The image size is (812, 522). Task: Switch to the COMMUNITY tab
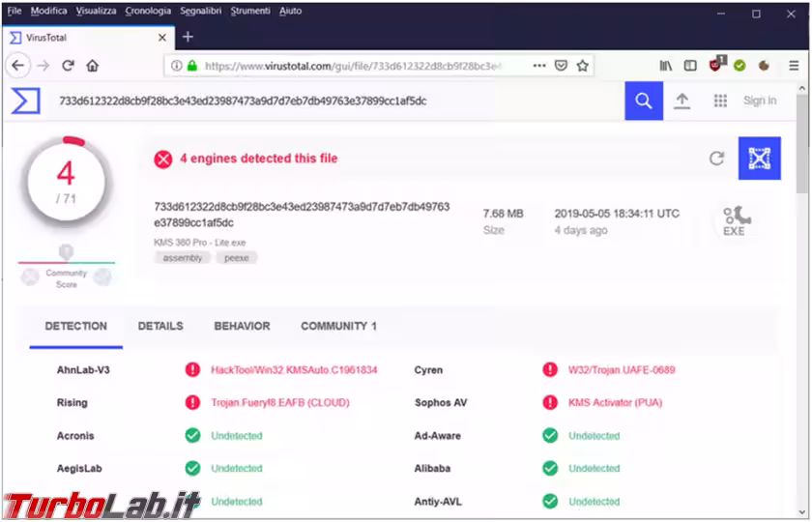point(338,327)
